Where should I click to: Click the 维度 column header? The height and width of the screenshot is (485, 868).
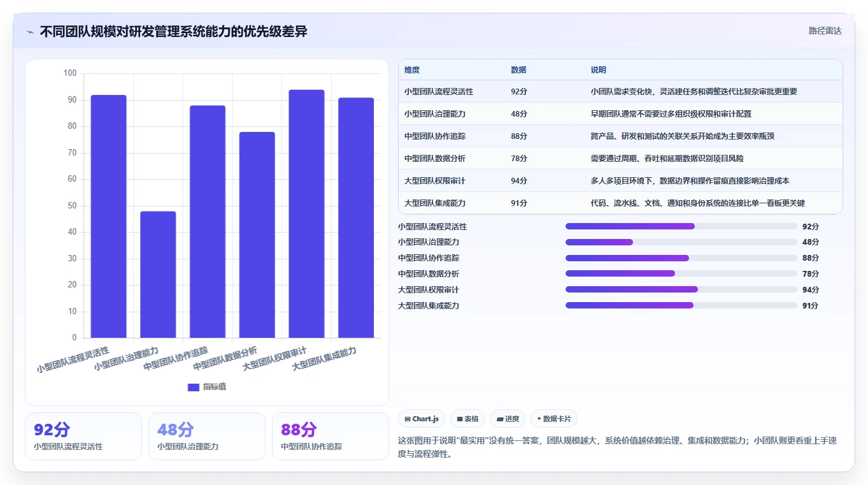pyautogui.click(x=412, y=70)
